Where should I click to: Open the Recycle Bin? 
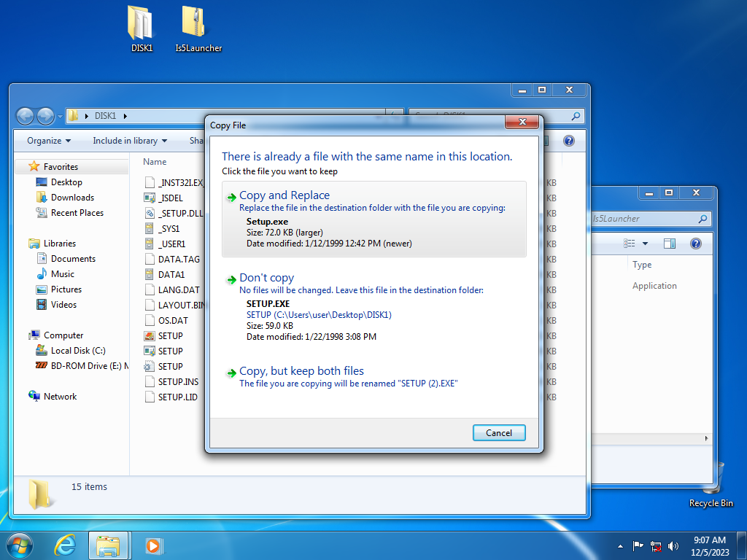pyautogui.click(x=711, y=482)
